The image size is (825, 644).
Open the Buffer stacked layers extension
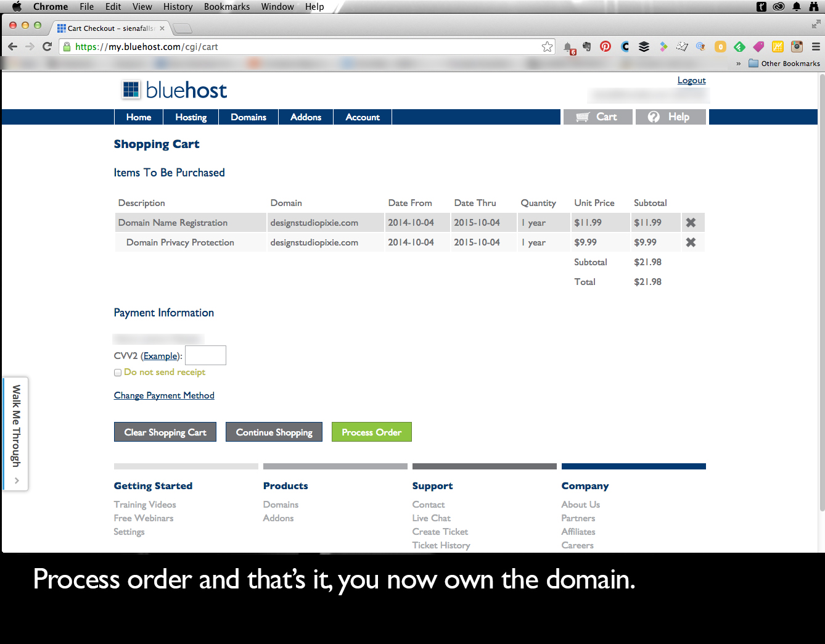644,46
